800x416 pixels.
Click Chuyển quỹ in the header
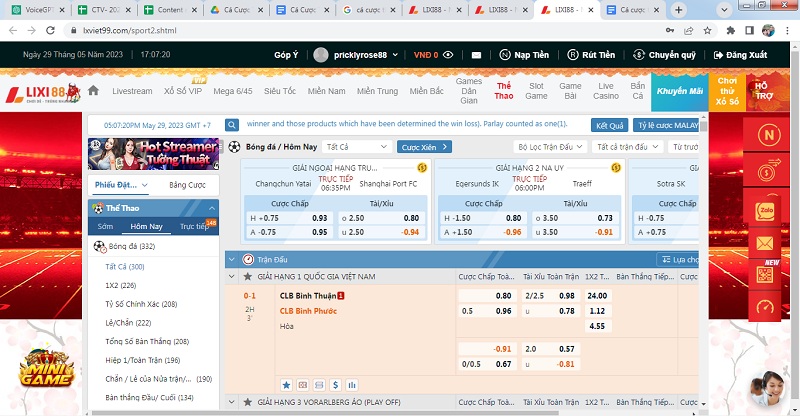tap(664, 55)
